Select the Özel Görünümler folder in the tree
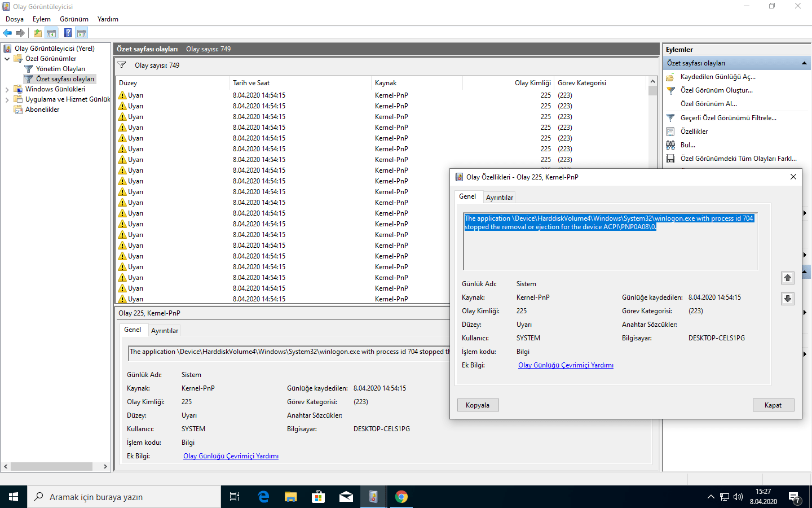The height and width of the screenshot is (508, 812). (x=51, y=59)
